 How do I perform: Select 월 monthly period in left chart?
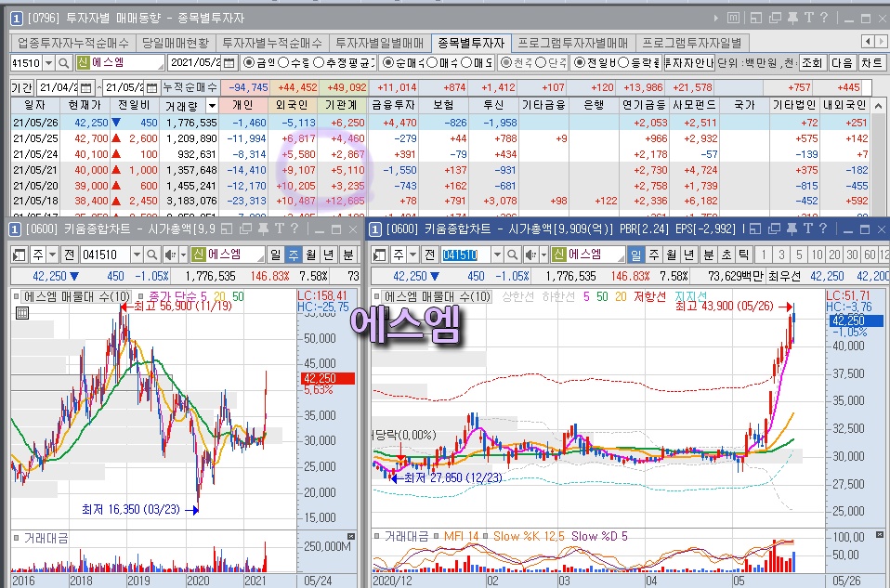click(x=310, y=255)
